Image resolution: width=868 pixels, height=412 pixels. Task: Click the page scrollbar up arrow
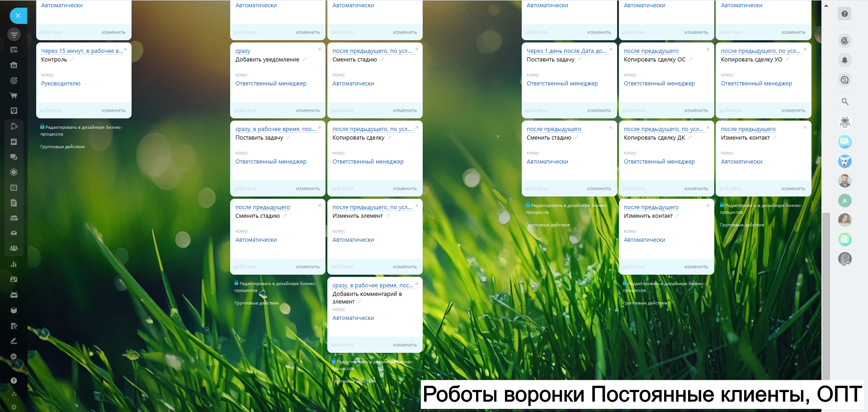pyautogui.click(x=826, y=6)
